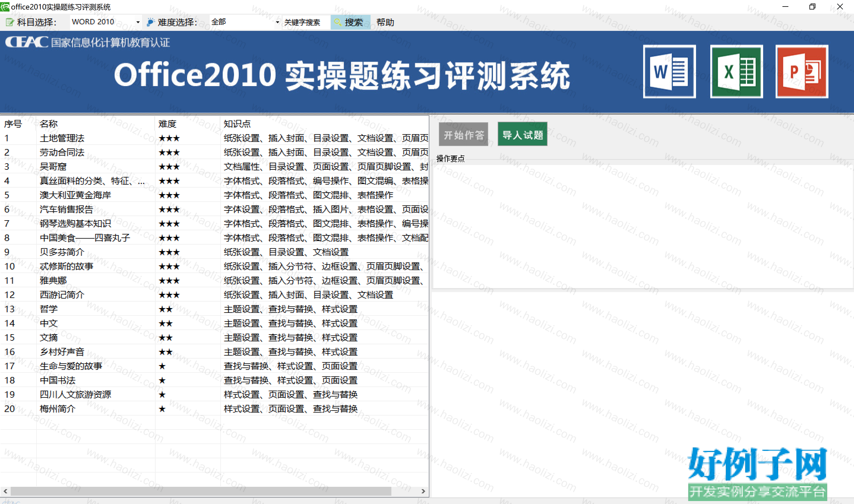This screenshot has height=504, width=854.
Task: Click the star rating of row 13
Action: [166, 309]
